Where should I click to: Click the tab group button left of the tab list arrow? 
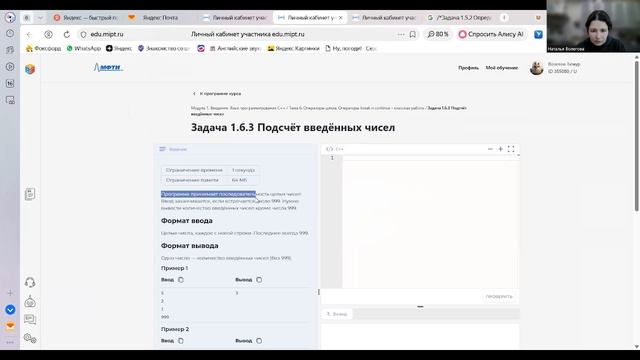[27, 18]
